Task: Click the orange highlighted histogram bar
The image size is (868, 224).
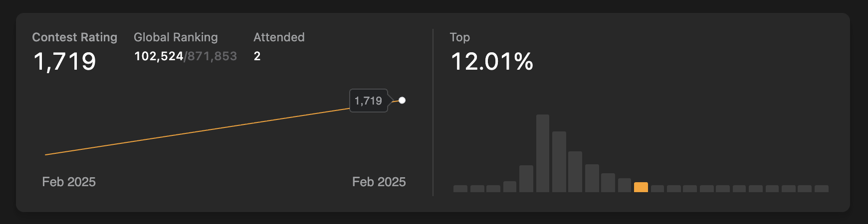Action: click(641, 187)
